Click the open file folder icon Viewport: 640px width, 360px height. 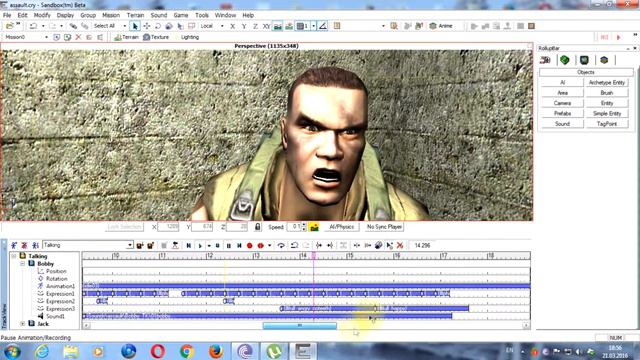pyautogui.click(x=9, y=26)
